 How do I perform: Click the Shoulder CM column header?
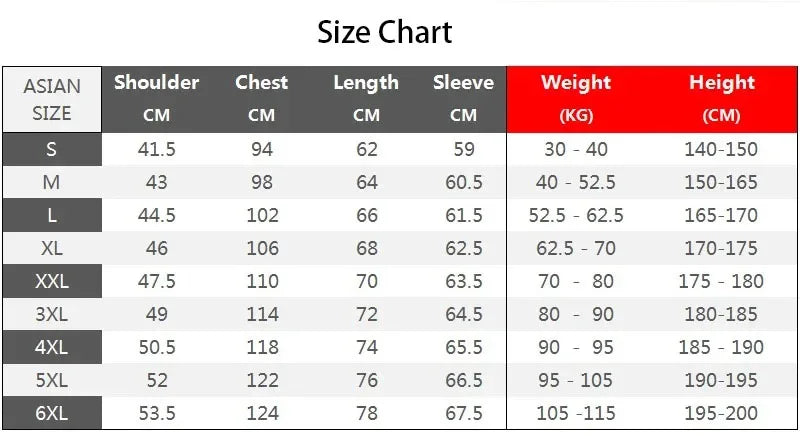[156, 98]
